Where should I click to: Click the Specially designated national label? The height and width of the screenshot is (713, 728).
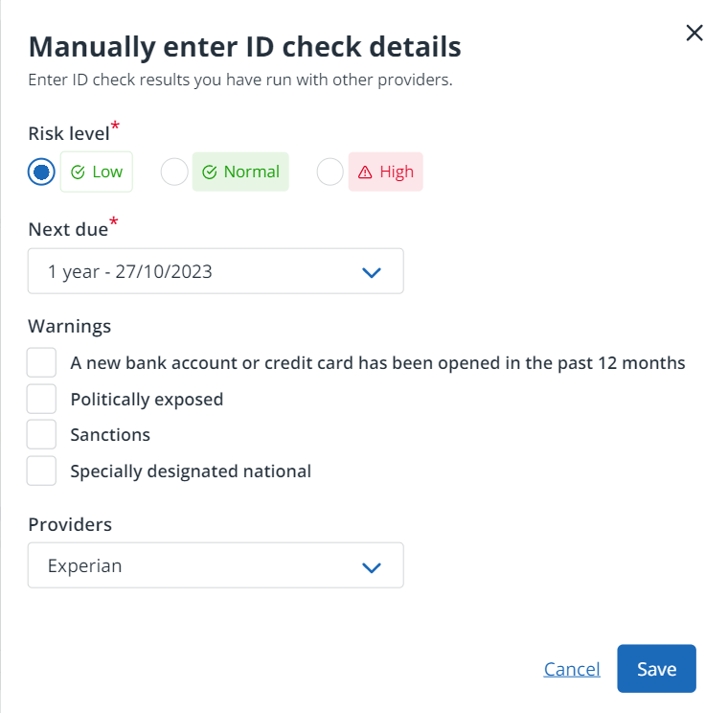(x=191, y=471)
